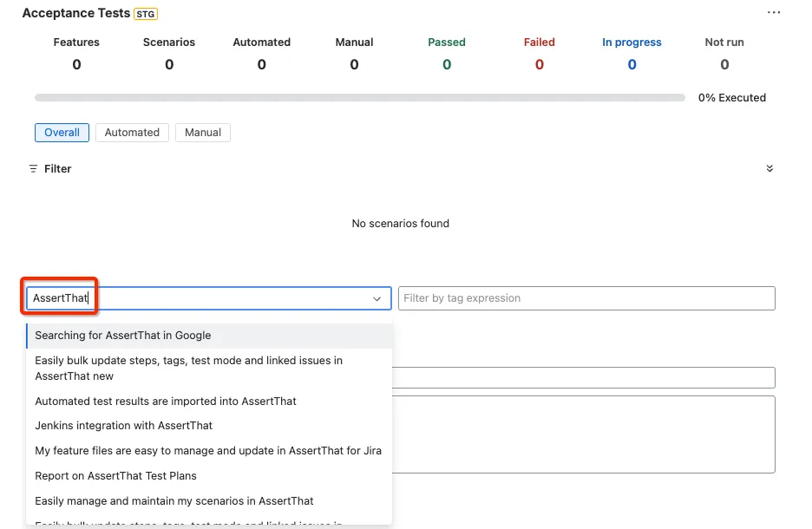The height and width of the screenshot is (529, 812).
Task: Switch to the Manual tab
Action: pyautogui.click(x=202, y=133)
